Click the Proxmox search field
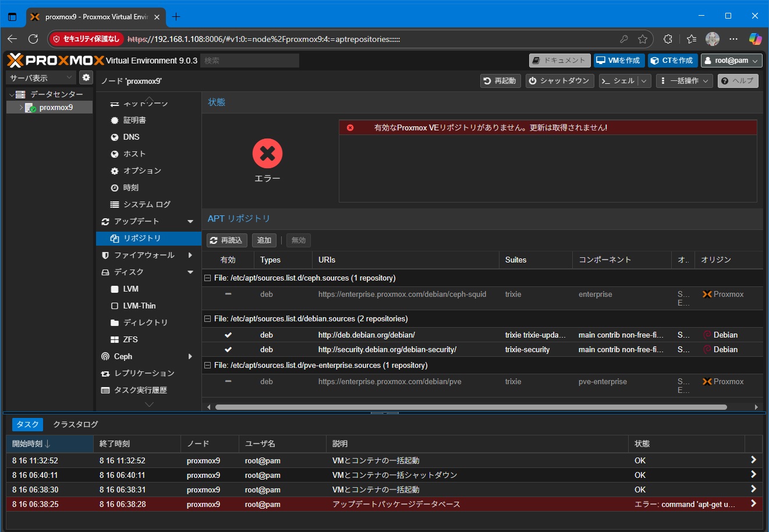Viewport: 769px width, 532px height. point(250,61)
